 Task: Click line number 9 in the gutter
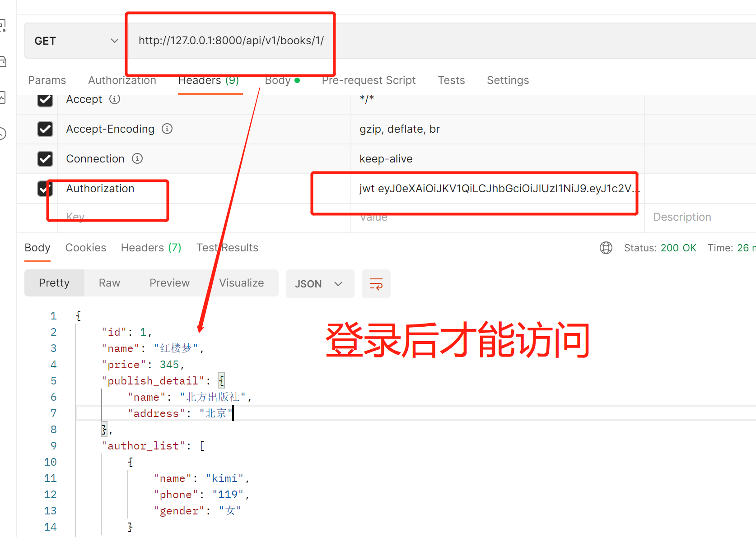(x=53, y=446)
